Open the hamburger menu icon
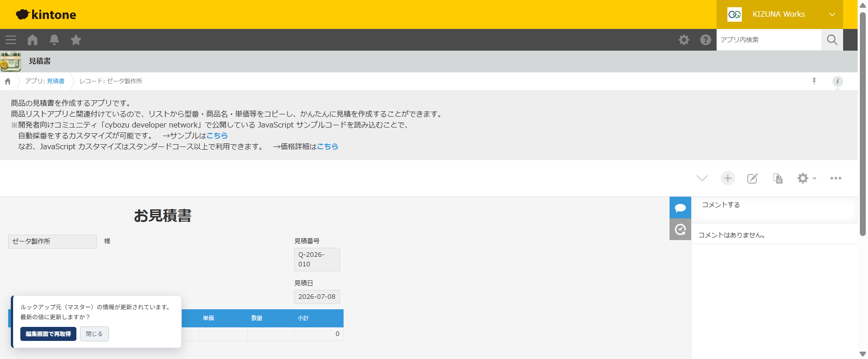 pyautogui.click(x=11, y=40)
